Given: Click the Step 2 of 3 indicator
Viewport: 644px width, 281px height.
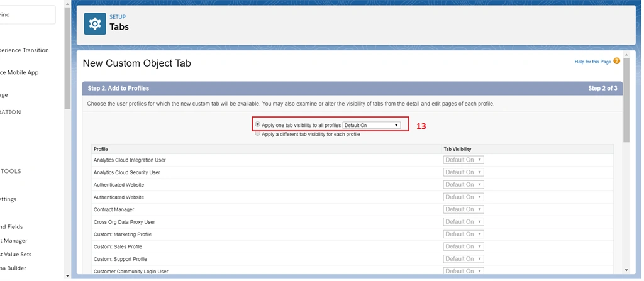Looking at the screenshot, I should (x=602, y=89).
